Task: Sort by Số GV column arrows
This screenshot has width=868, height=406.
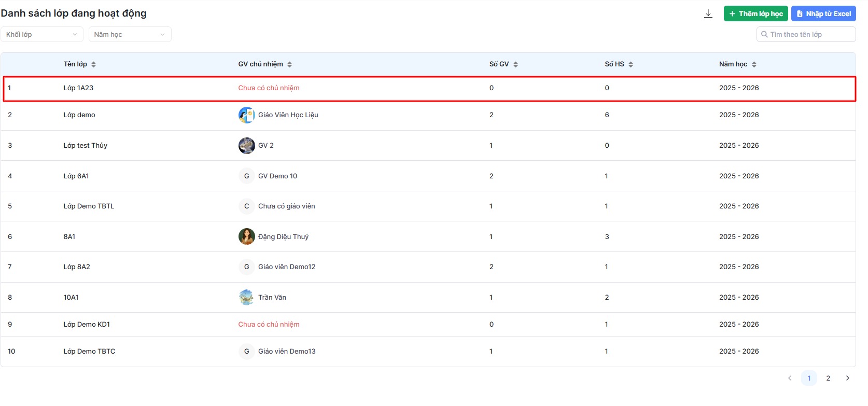Action: (x=515, y=64)
